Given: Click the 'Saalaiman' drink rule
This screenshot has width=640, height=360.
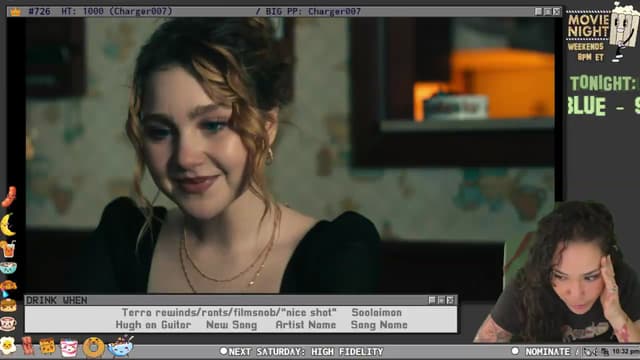Looking at the screenshot, I should 376,313.
